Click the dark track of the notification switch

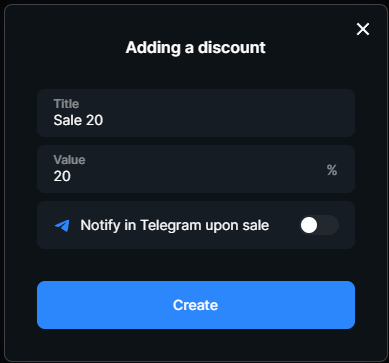(328, 225)
